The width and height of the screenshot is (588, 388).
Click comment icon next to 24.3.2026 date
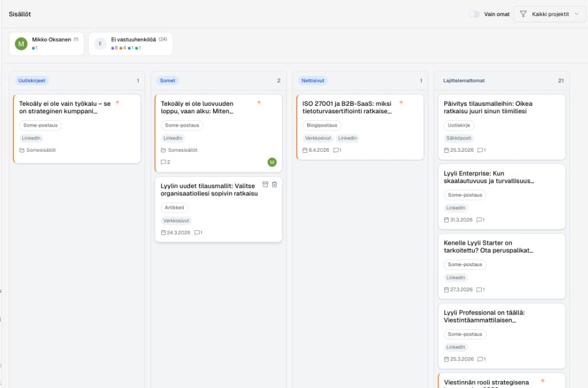pos(197,233)
